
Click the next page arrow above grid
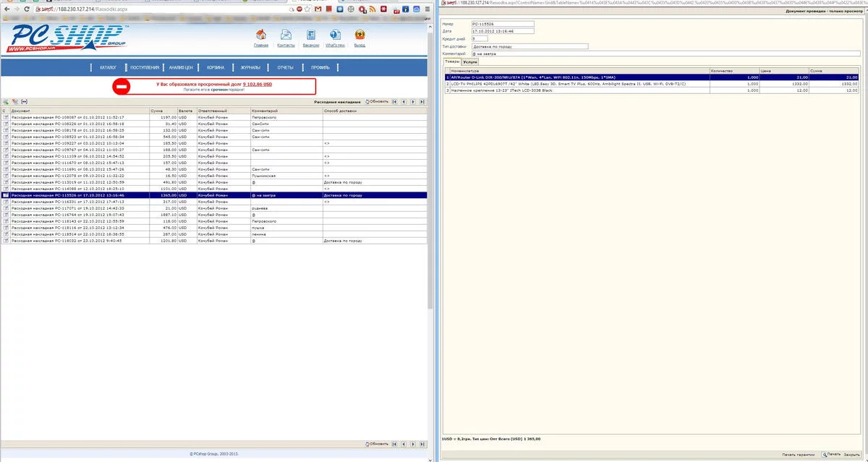pyautogui.click(x=412, y=102)
